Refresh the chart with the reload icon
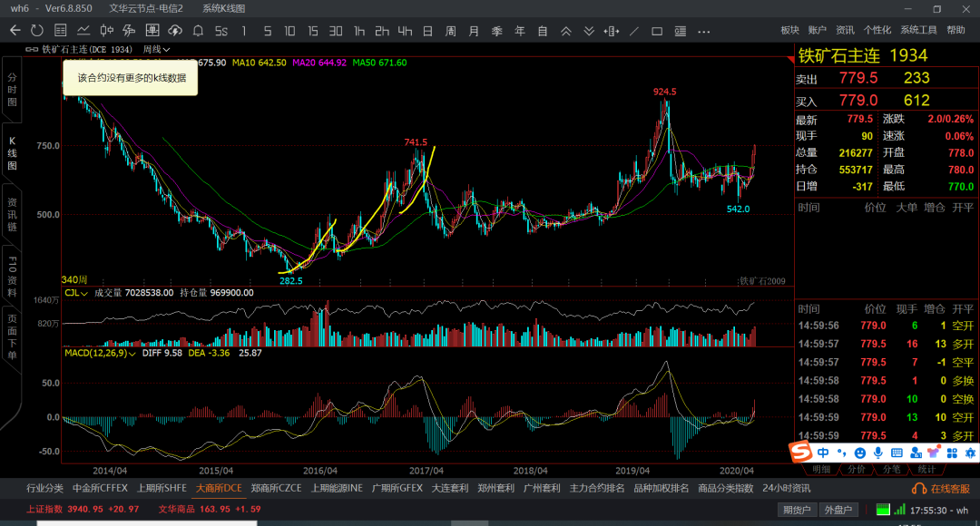980x526 pixels. [37, 31]
